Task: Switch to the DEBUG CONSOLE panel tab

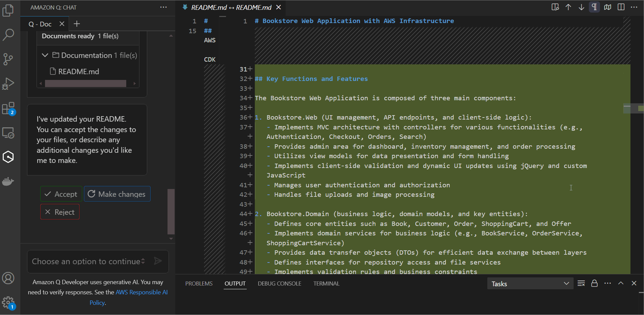Action: pos(280,283)
